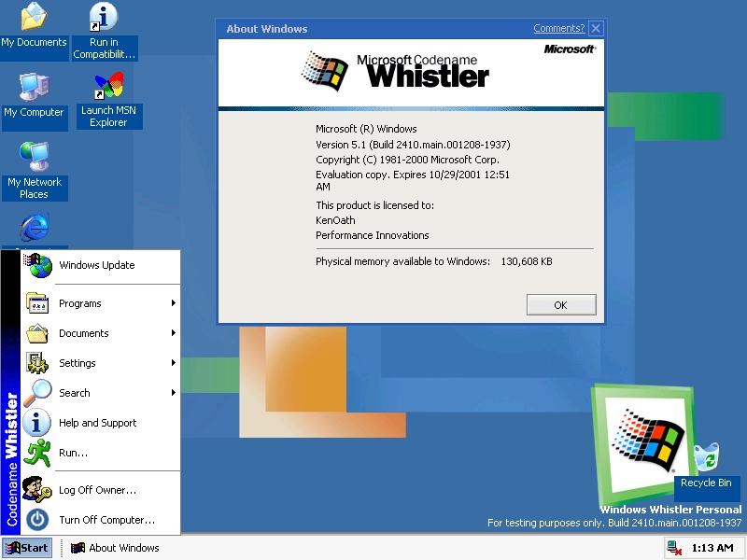The height and width of the screenshot is (560, 747).
Task: Click the Documents folder icon in Start menu
Action: (37, 333)
